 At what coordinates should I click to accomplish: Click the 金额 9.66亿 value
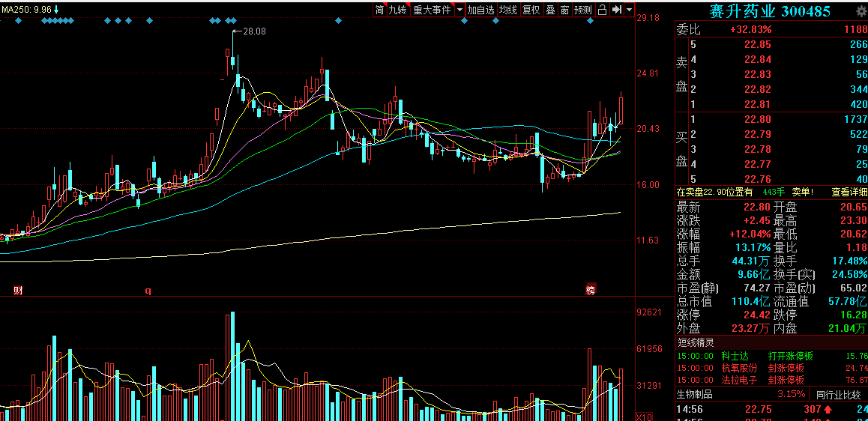click(x=753, y=274)
